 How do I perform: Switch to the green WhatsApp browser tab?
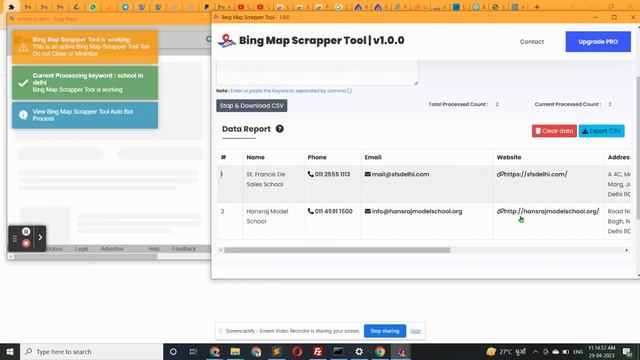pos(93,7)
